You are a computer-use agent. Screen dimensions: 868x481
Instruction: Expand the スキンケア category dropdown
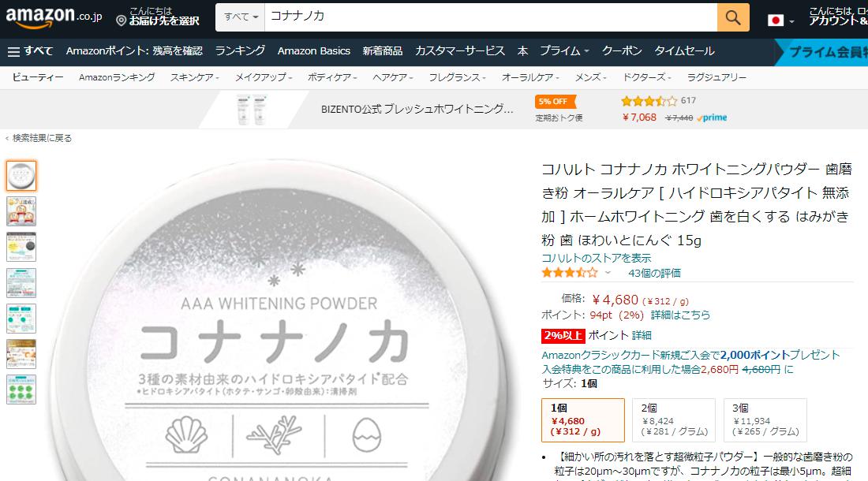194,78
